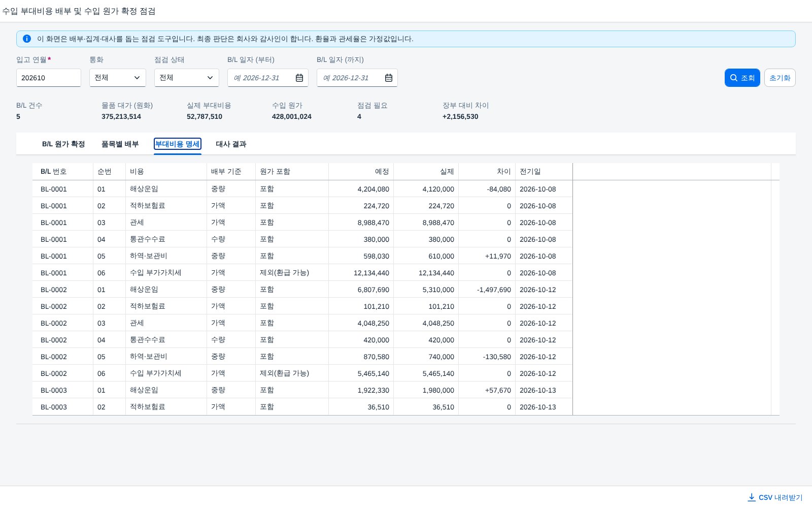Open calendar picker for B/L 일자 (까지)
Screen dimensions: 812x508
coord(389,78)
